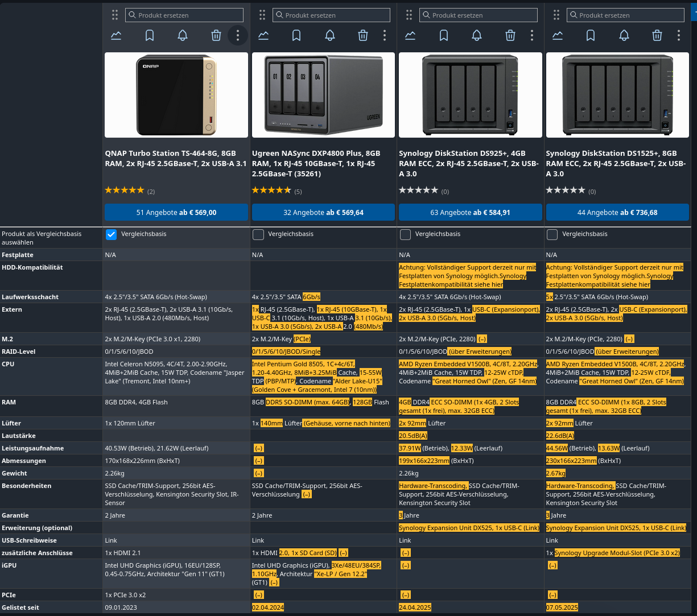Check Vergleichsbasis for Synology DS925+

(x=406, y=234)
